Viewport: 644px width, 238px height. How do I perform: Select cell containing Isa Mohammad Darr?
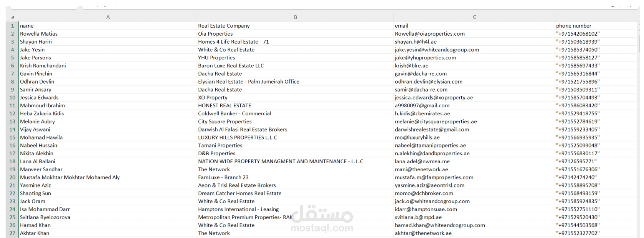point(108,209)
